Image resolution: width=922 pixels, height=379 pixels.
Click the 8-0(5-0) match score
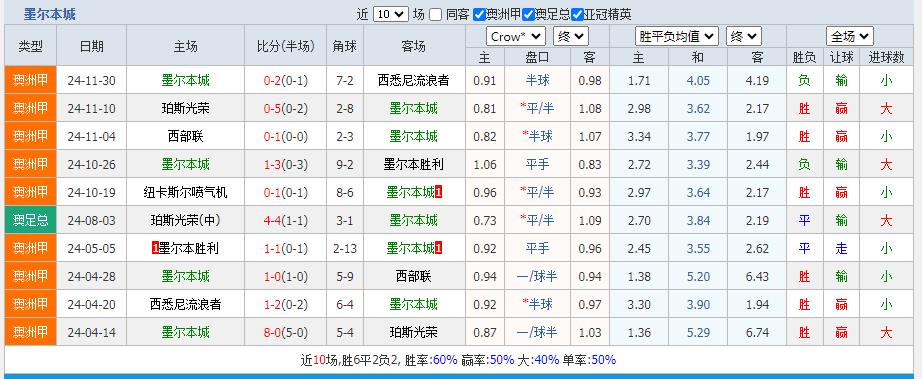pyautogui.click(x=285, y=332)
